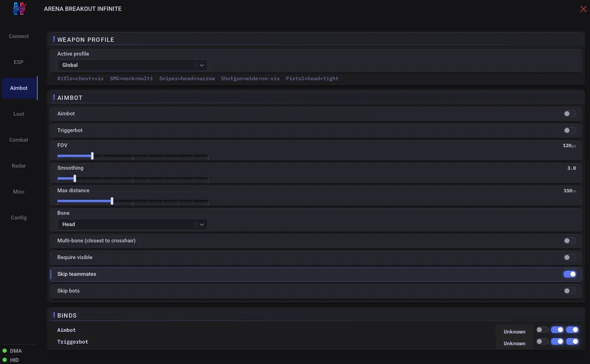Viewport: 590px width, 364px height.
Task: Click the Bone dropdown chevron arrow
Action: click(202, 224)
